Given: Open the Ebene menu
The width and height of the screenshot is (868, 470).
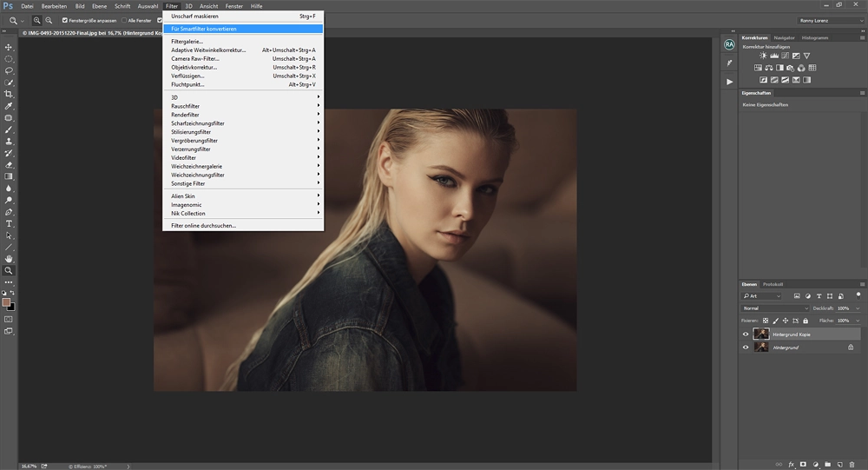Looking at the screenshot, I should (x=99, y=6).
